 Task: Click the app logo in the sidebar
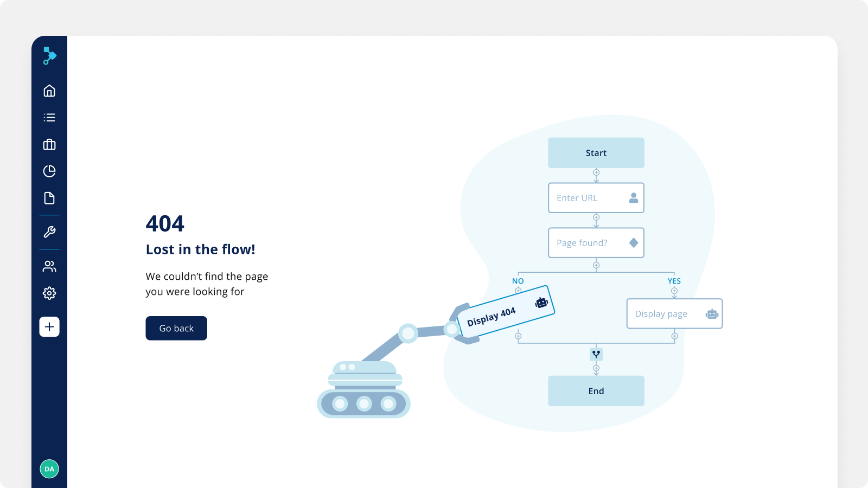pos(49,56)
